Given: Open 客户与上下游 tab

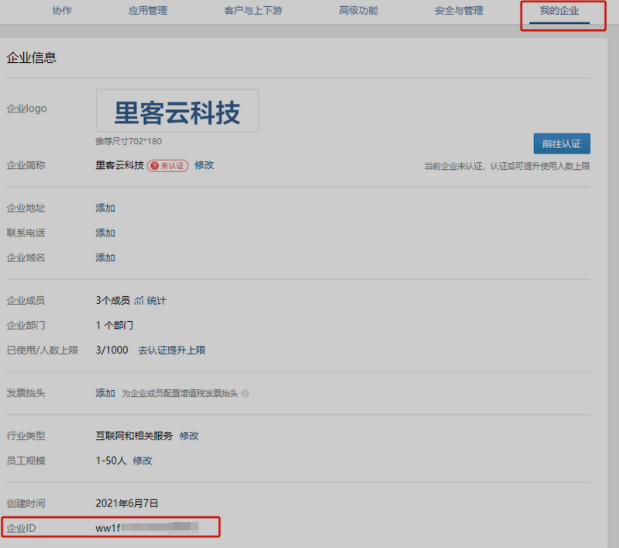Looking at the screenshot, I should tap(253, 11).
